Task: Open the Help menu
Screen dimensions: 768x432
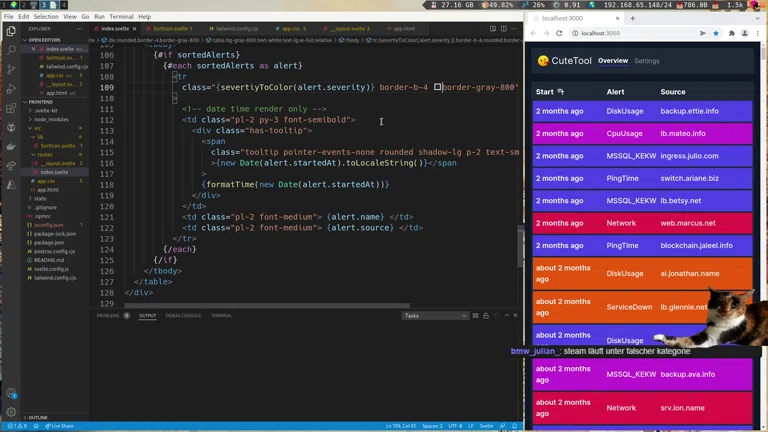Action: point(144,17)
